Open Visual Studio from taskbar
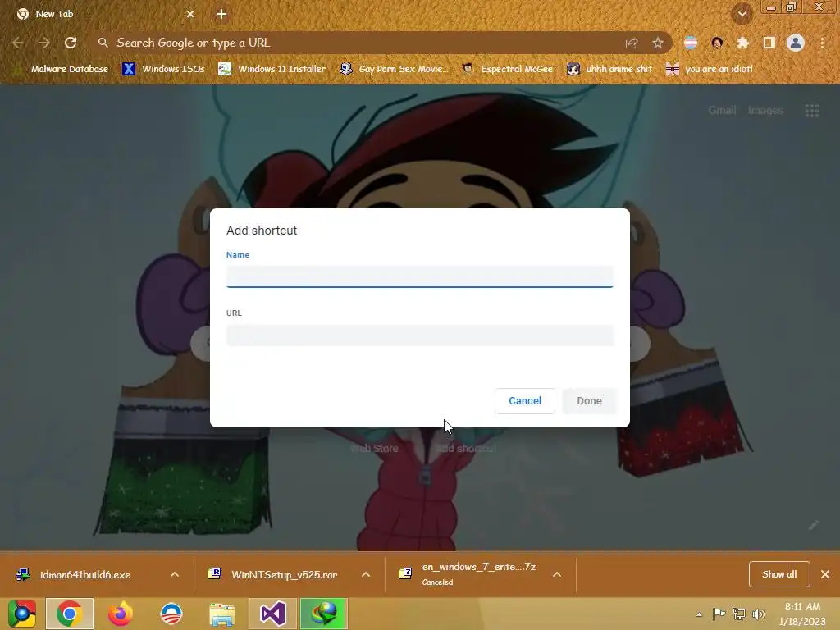The height and width of the screenshot is (630, 840). tap(273, 614)
